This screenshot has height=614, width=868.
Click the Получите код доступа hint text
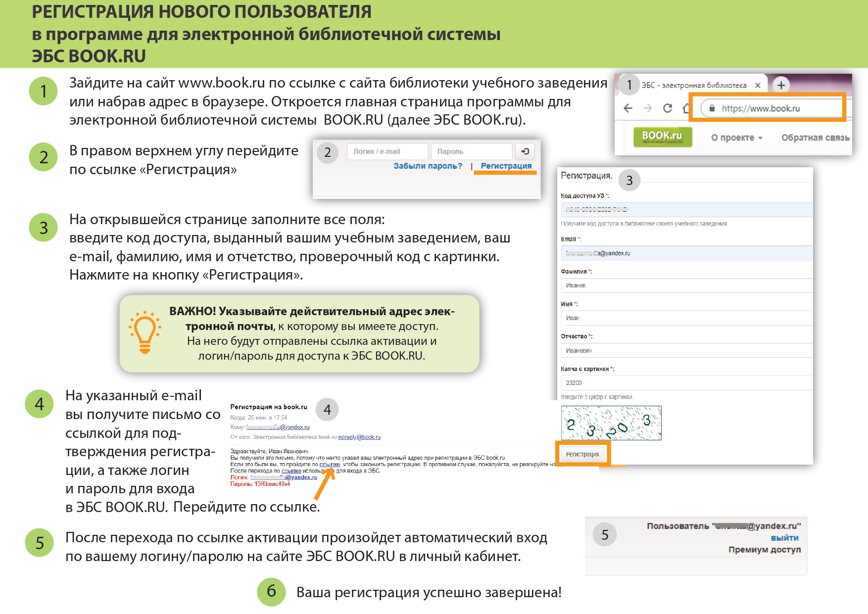[644, 224]
